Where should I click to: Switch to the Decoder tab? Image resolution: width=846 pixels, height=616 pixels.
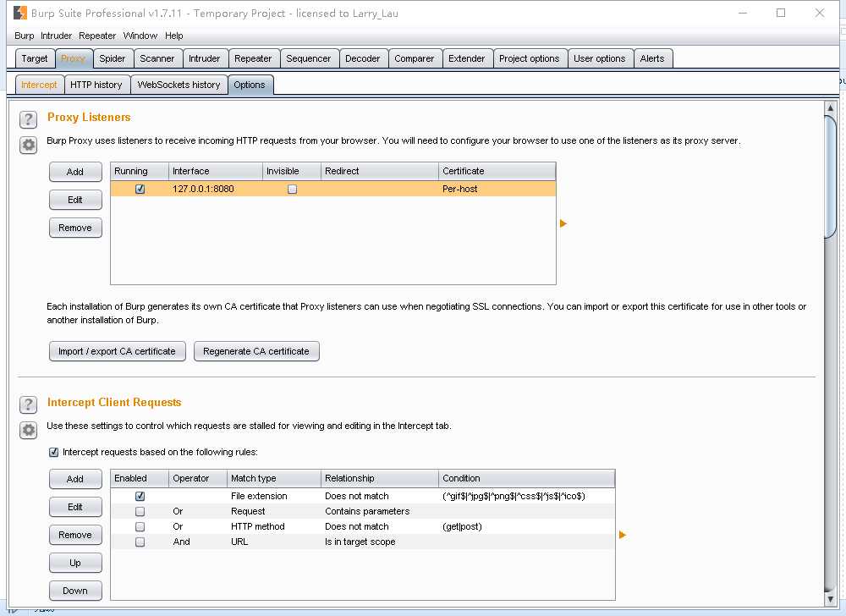click(x=363, y=58)
